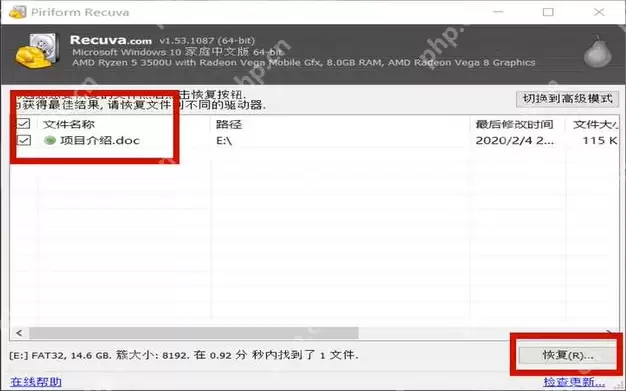Screen dimensions: 626x391
Task: Click the Piriform pear logo in header
Action: (x=597, y=52)
